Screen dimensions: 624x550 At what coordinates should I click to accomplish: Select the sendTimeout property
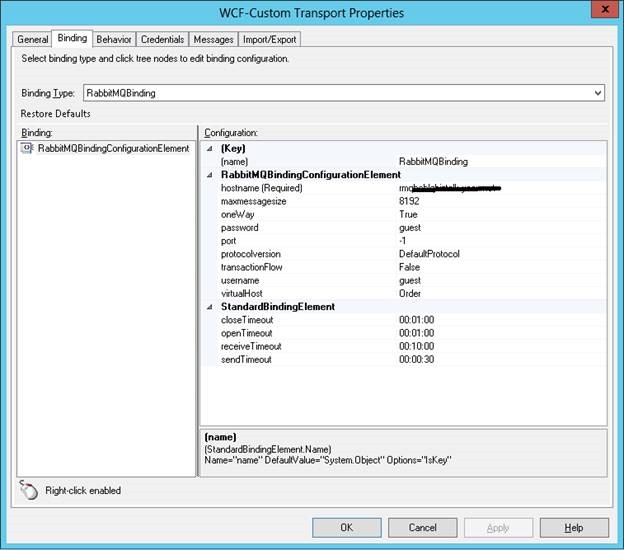pyautogui.click(x=246, y=359)
